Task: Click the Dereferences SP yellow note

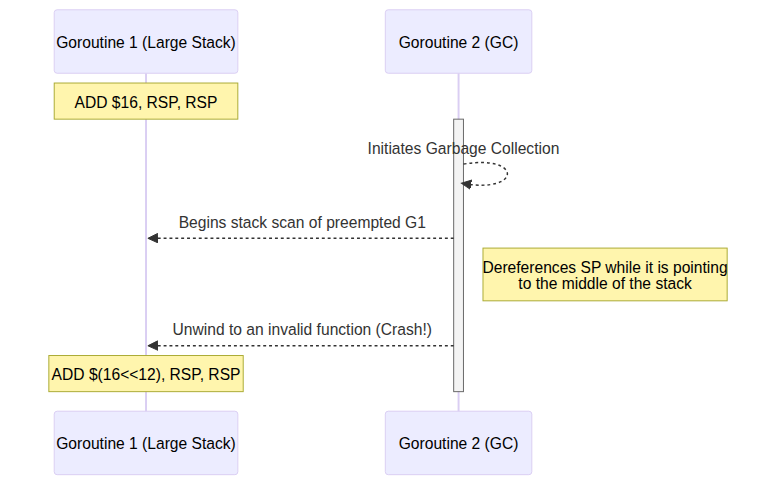Action: click(x=605, y=275)
